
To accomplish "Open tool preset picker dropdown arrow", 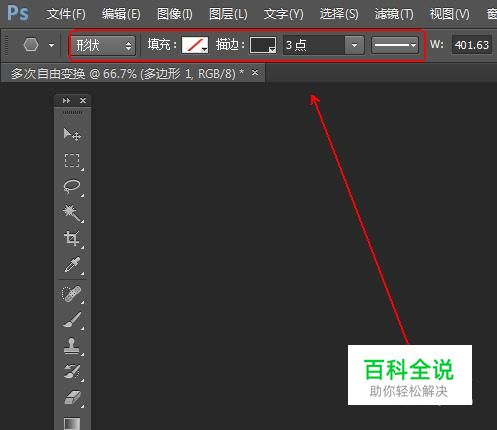I will pyautogui.click(x=51, y=45).
